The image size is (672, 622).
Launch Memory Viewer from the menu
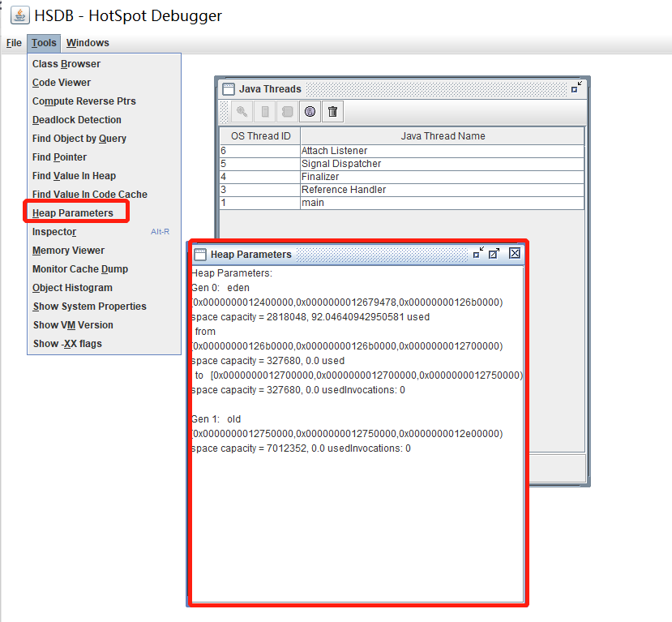click(x=104, y=251)
